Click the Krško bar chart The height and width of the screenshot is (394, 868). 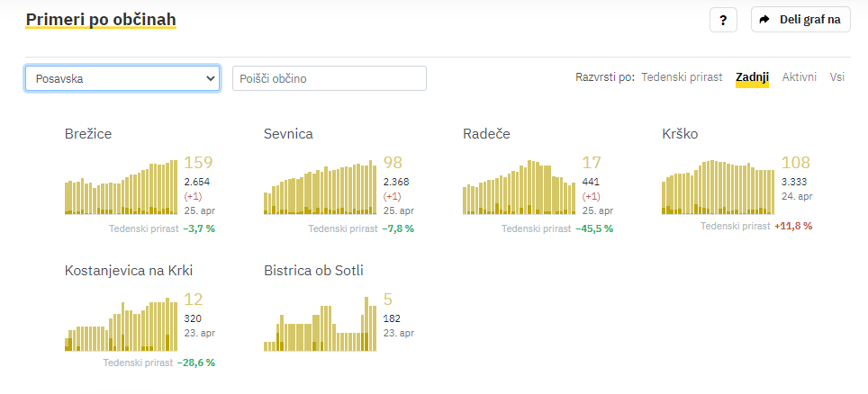coord(718,189)
